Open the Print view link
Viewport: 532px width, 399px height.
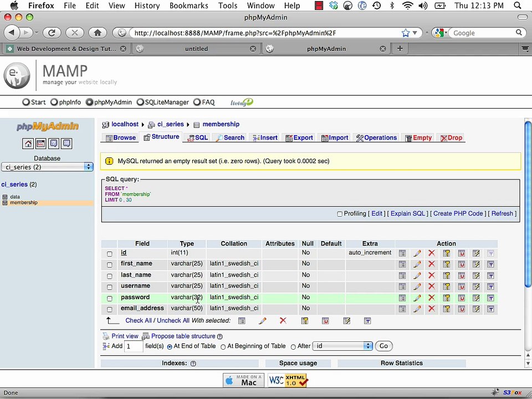click(x=125, y=336)
